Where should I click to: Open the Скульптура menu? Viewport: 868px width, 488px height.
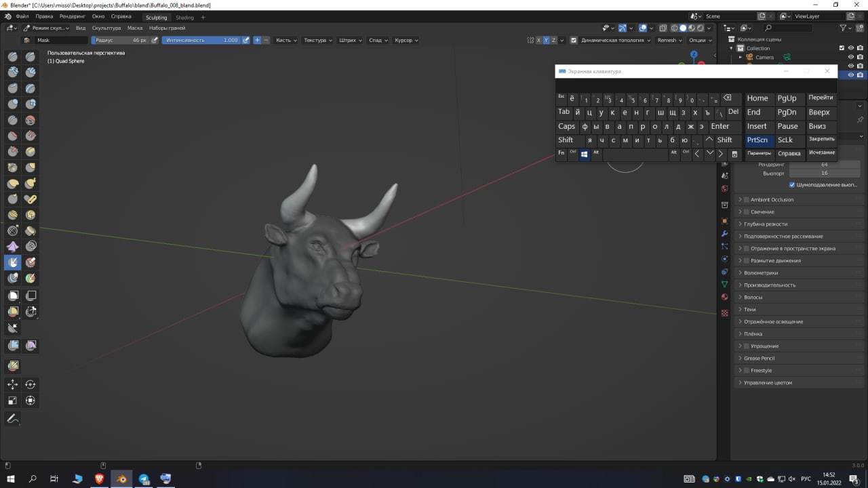click(106, 28)
